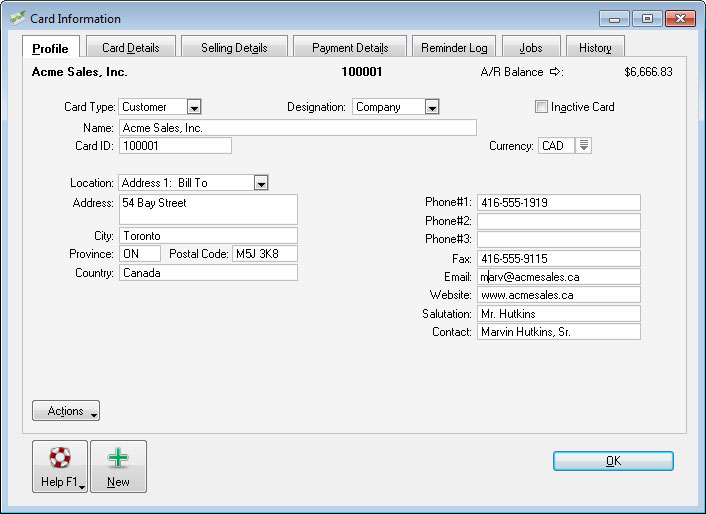Click the A/R Balance arrow icon

coord(555,72)
